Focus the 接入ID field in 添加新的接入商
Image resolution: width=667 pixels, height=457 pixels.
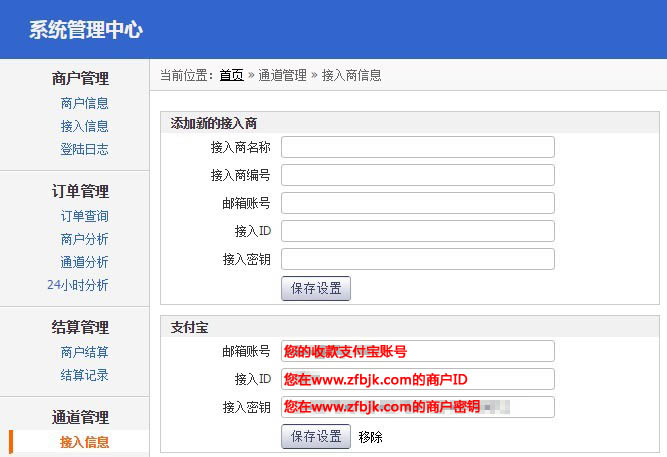[418, 231]
